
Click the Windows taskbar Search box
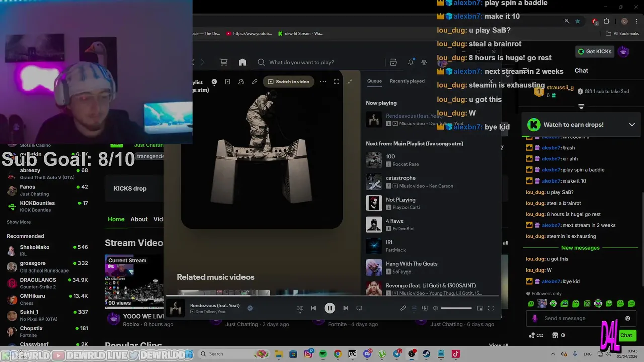pyautogui.click(x=233, y=354)
